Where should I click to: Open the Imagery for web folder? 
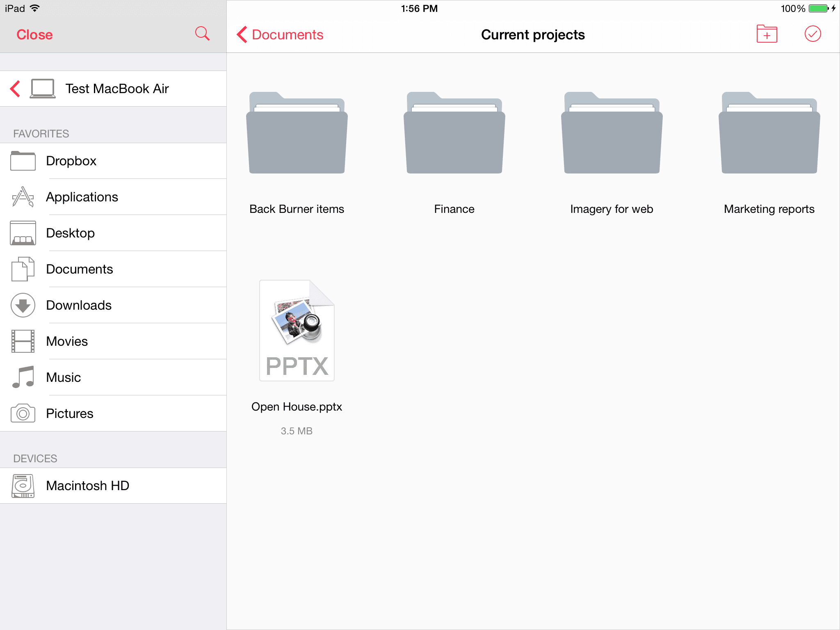point(612,132)
